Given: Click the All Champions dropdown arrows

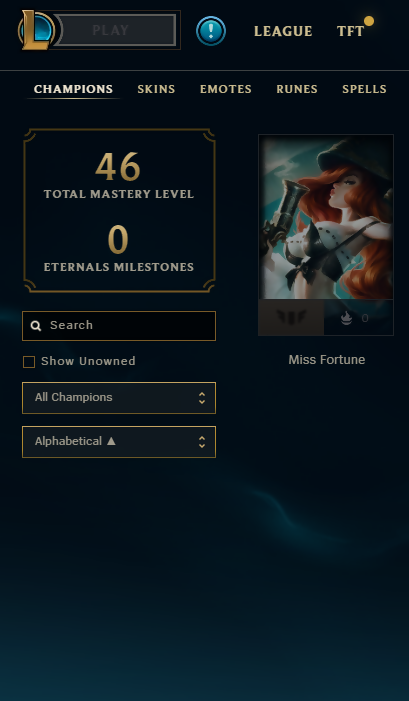Looking at the screenshot, I should (x=202, y=398).
